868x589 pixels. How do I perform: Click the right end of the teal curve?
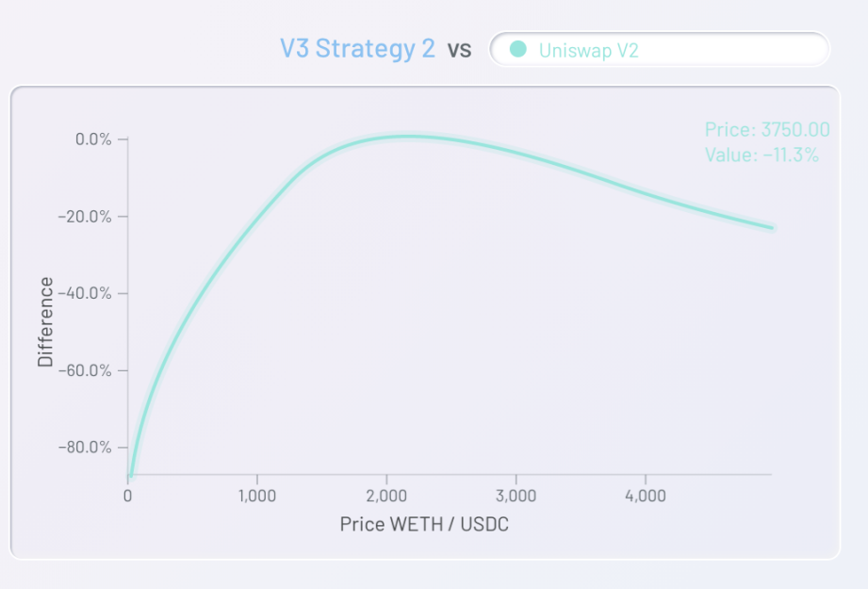tap(771, 227)
